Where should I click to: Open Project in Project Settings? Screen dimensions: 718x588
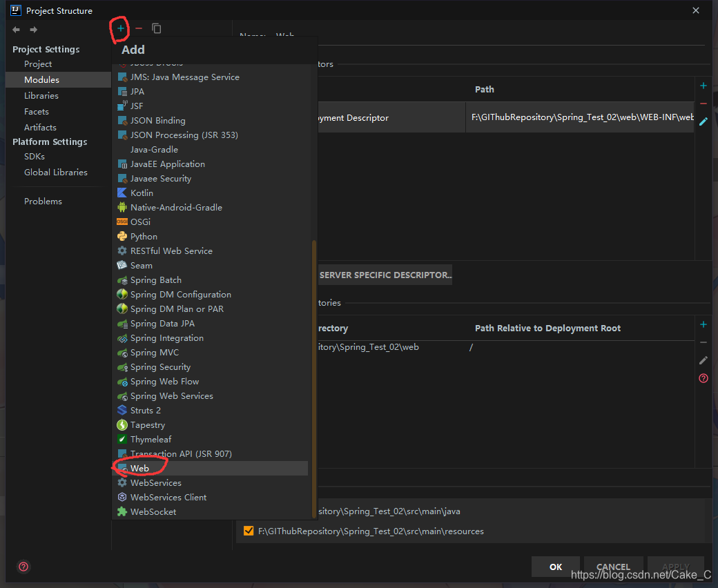[58, 64]
